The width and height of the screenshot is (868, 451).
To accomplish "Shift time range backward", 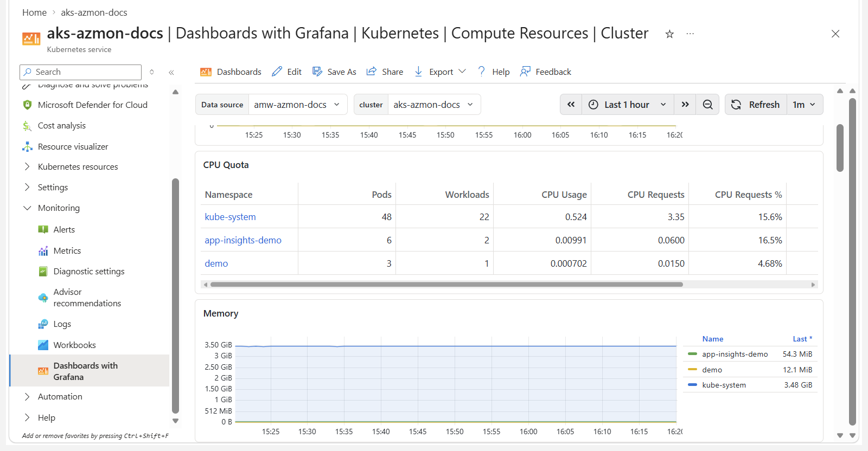I will 571,105.
